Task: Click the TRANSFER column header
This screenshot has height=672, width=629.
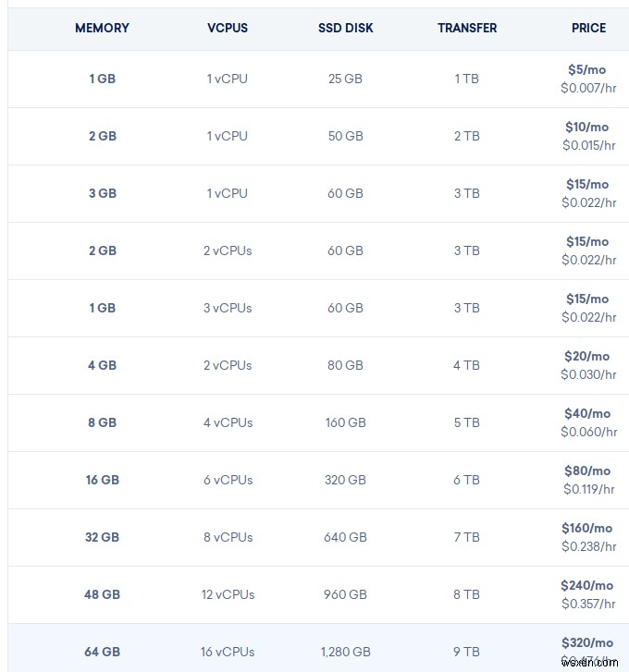Action: point(467,28)
